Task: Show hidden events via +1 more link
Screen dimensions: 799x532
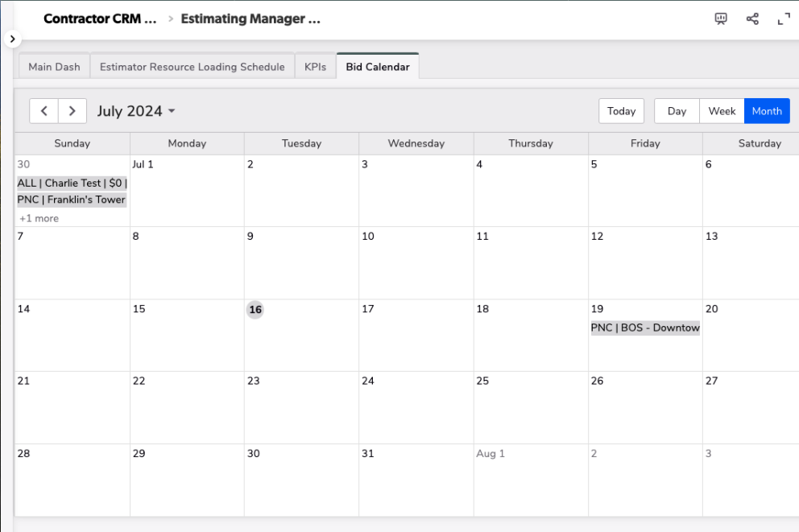Action: 39,218
